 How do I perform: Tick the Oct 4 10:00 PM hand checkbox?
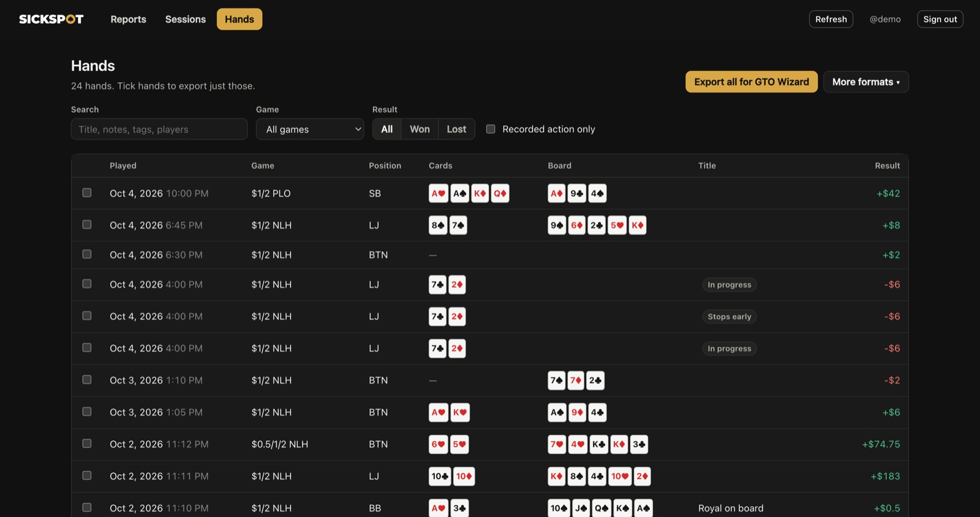[x=87, y=192]
